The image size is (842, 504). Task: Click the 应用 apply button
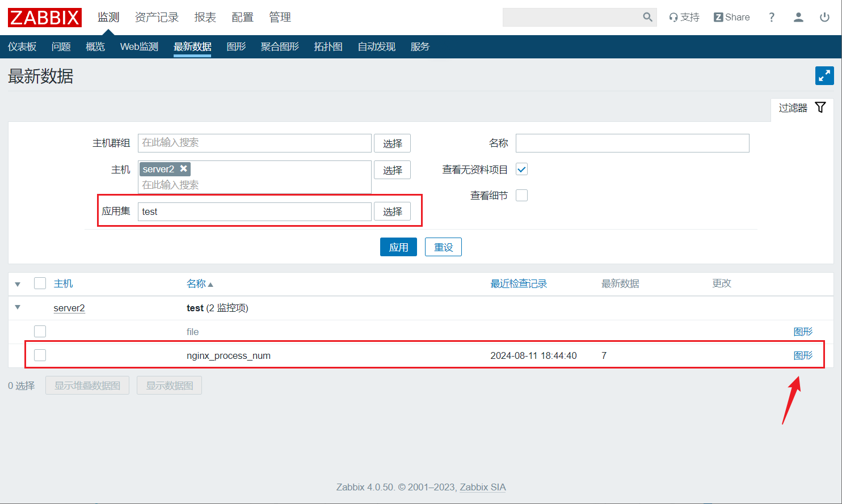pyautogui.click(x=398, y=247)
